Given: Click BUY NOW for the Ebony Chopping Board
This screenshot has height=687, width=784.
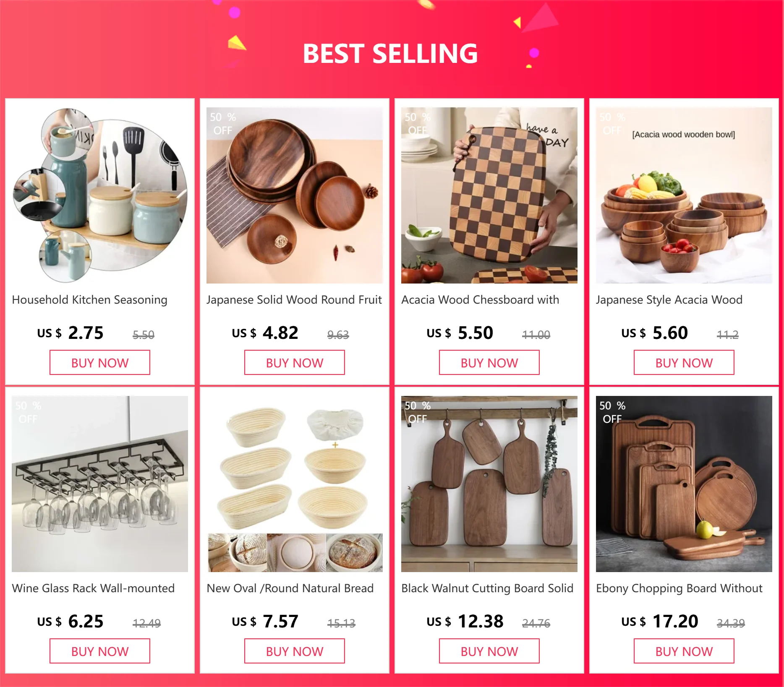Looking at the screenshot, I should tap(684, 651).
